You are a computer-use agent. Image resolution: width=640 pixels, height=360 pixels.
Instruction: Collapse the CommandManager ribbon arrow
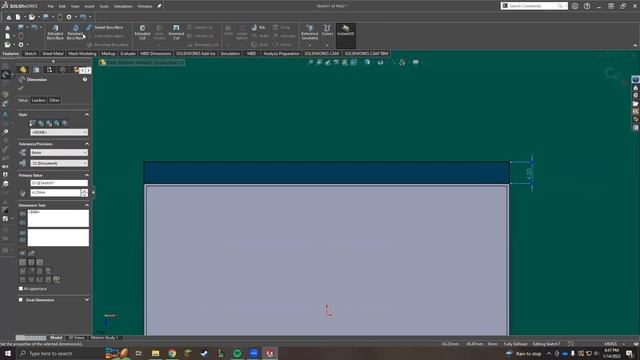coord(635,46)
